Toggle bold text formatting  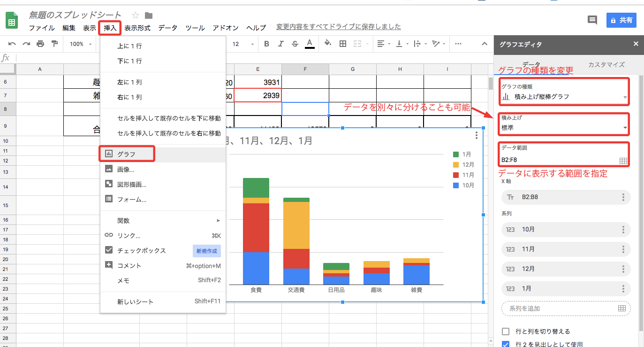click(266, 44)
